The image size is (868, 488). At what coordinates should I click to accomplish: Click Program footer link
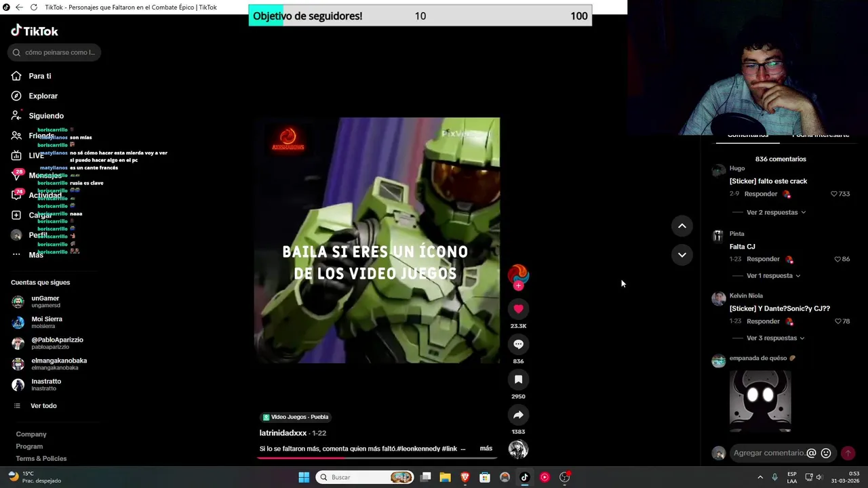(29, 446)
